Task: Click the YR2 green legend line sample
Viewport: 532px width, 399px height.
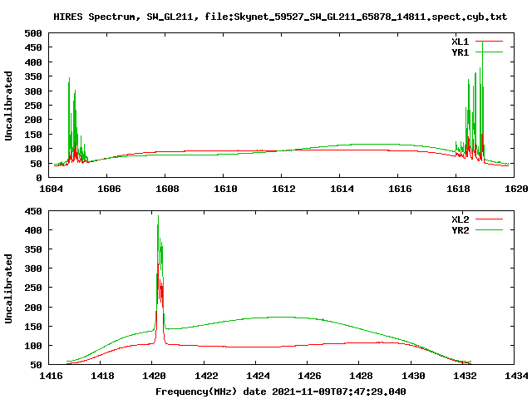Action: pyautogui.click(x=489, y=230)
